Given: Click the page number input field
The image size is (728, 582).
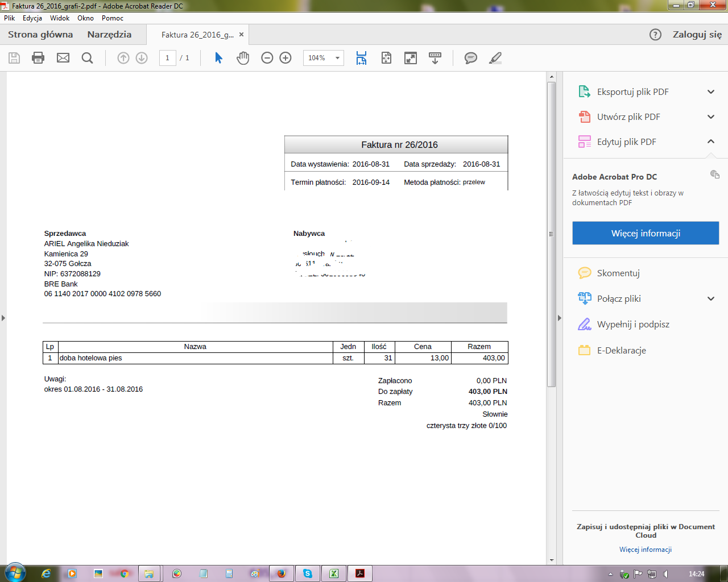Looking at the screenshot, I should [x=167, y=58].
